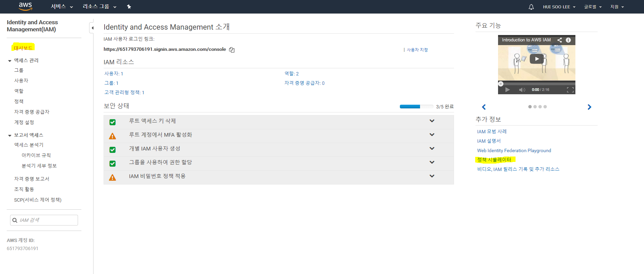Open 역할 in the sidebar
Viewport: 644px width, 274px height.
[x=19, y=91]
